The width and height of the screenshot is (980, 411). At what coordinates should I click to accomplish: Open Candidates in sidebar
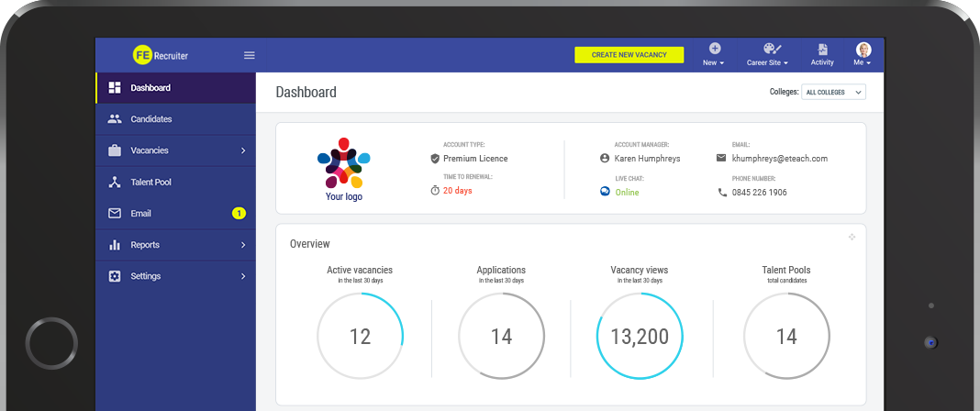pyautogui.click(x=175, y=118)
